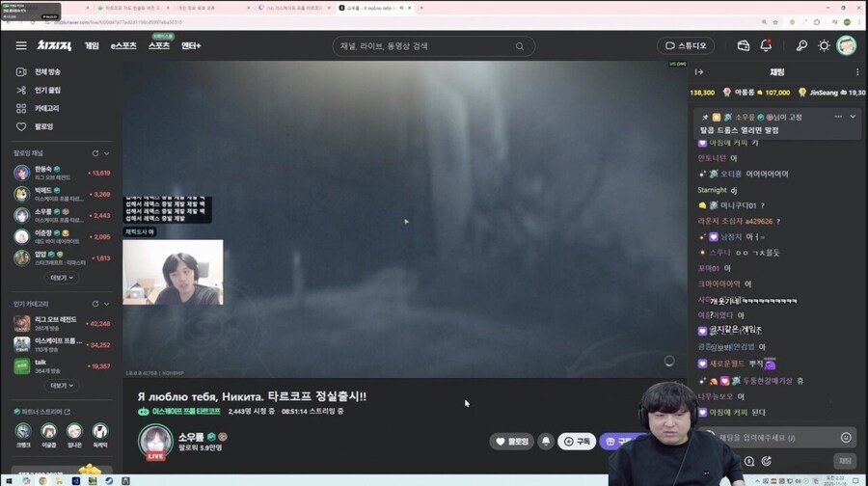Click chat message 오티움 어어어어어
Screen dimensions: 868x486
pyautogui.click(x=743, y=174)
